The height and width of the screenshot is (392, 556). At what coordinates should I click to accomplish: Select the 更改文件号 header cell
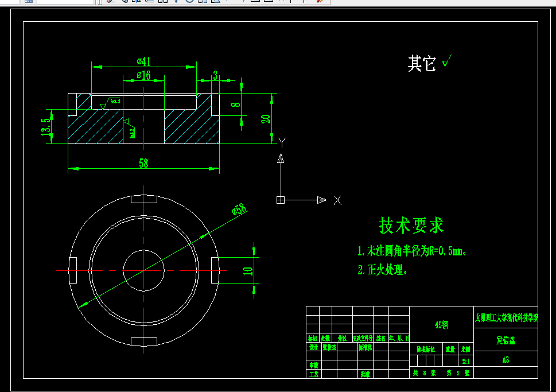[363, 338]
